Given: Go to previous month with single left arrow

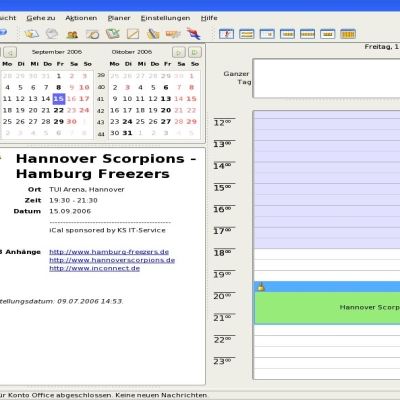Looking at the screenshot, I should (x=10, y=52).
